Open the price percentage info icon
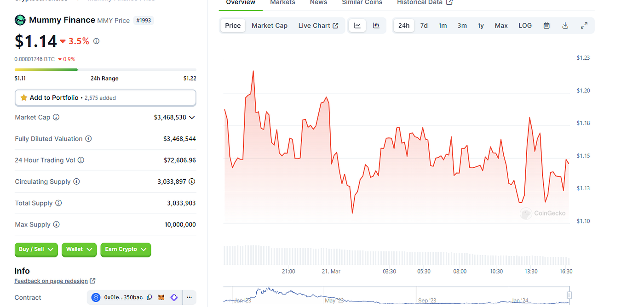Screen dimensions: 644x307 [96, 41]
